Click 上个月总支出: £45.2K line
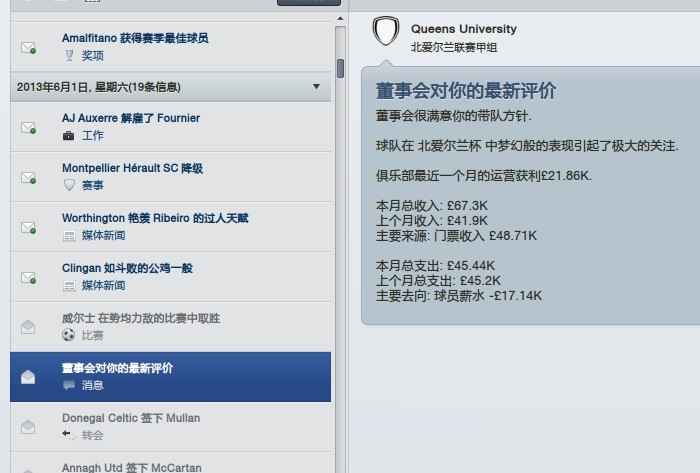 [438, 281]
